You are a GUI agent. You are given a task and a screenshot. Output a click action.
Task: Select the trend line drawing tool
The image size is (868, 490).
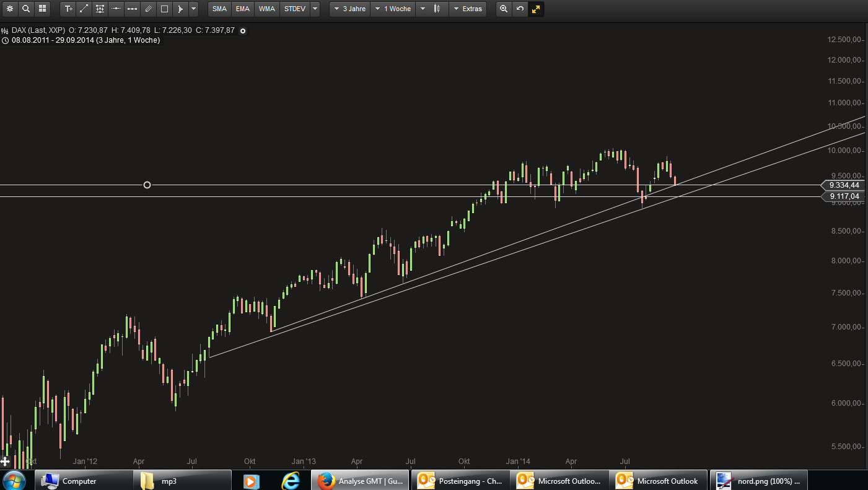(x=84, y=9)
